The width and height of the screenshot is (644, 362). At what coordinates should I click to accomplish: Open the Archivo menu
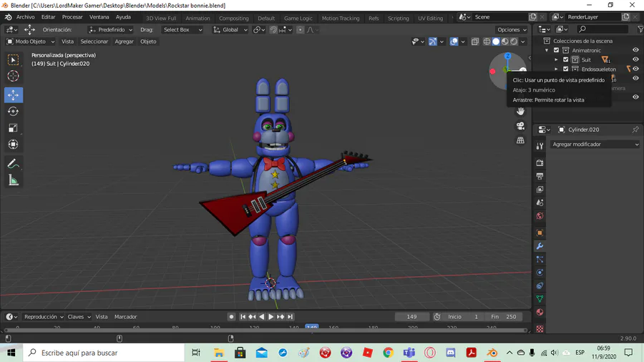pyautogui.click(x=26, y=17)
